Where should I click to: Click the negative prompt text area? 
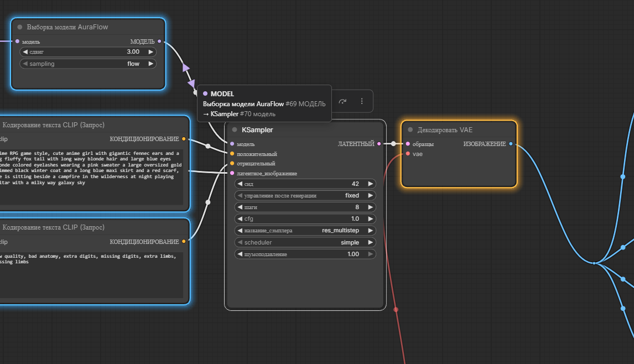click(91, 275)
